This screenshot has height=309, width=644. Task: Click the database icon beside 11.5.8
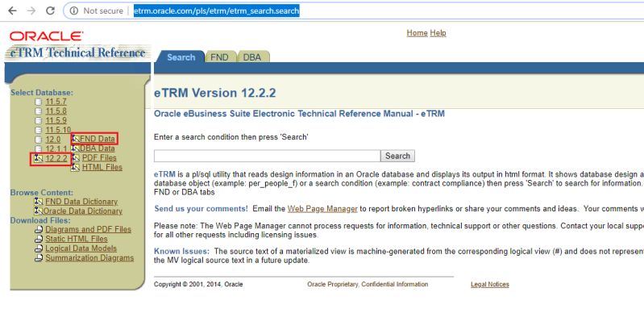click(x=38, y=111)
